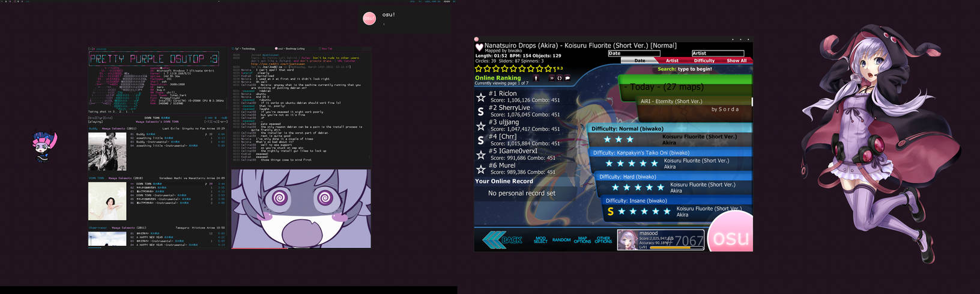Open MAP OPTIONS
980x294 pixels.
pyautogui.click(x=582, y=240)
